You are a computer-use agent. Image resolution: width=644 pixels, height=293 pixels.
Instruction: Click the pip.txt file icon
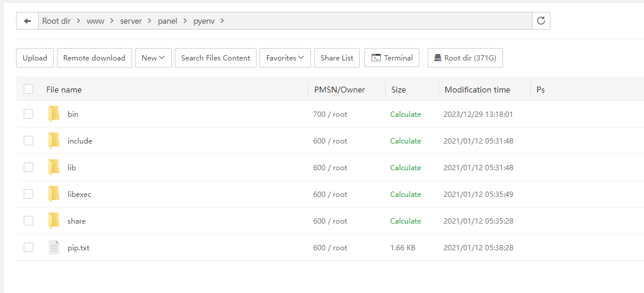pyautogui.click(x=54, y=247)
